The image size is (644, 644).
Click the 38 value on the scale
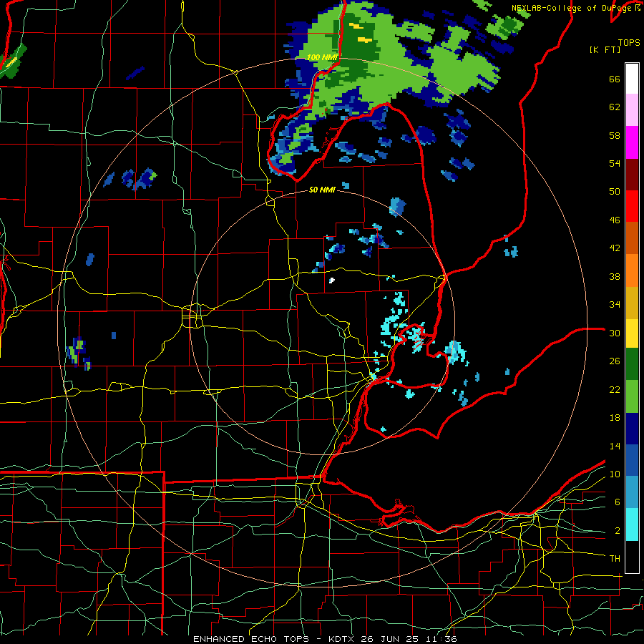click(x=615, y=276)
